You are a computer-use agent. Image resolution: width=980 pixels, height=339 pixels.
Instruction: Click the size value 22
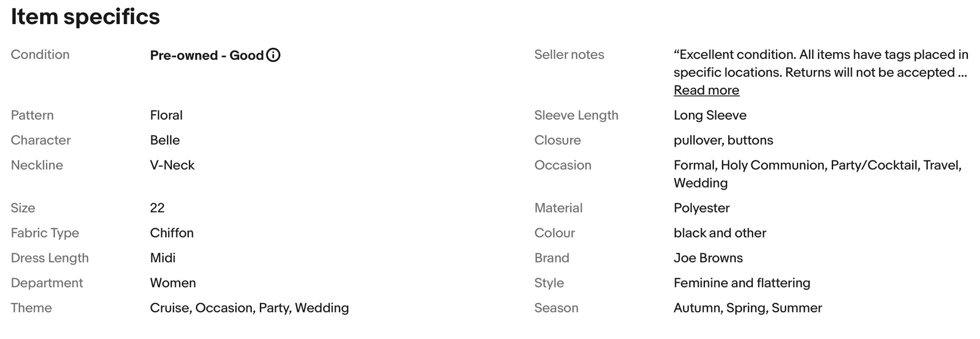pos(157,208)
